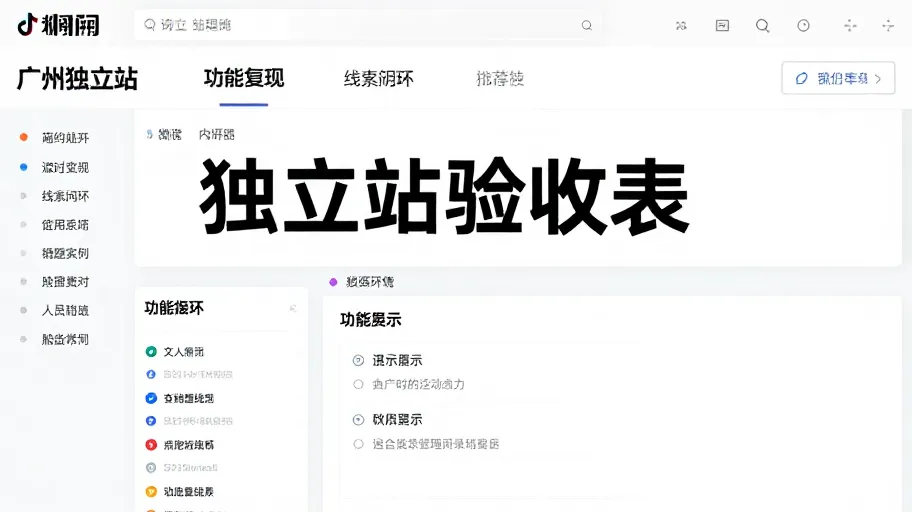Click the far-right sparkle icon in top toolbar
The width and height of the screenshot is (912, 512).
click(x=888, y=25)
